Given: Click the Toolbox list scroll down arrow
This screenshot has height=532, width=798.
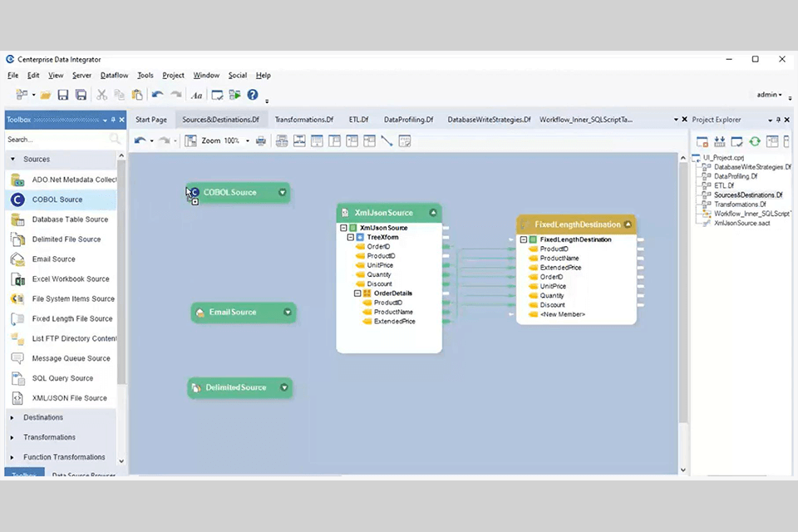Looking at the screenshot, I should pyautogui.click(x=121, y=461).
